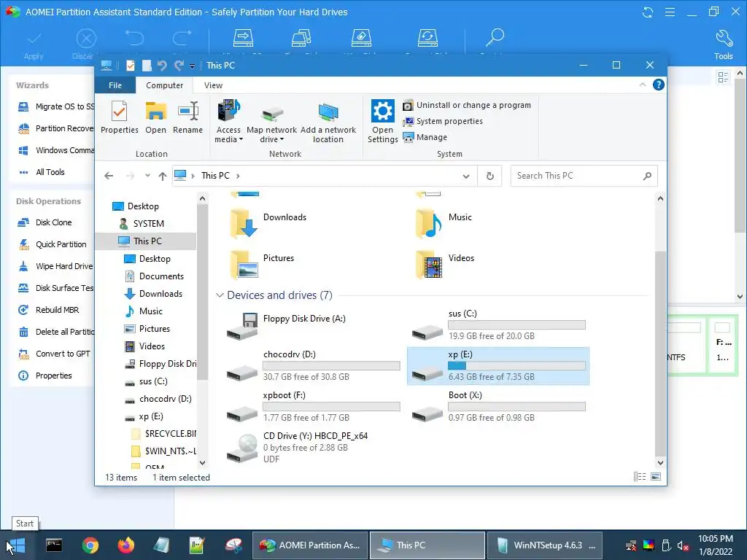This screenshot has height=560, width=747.
Task: Click Quick Access Toolbar customize arrow
Action: coord(192,66)
